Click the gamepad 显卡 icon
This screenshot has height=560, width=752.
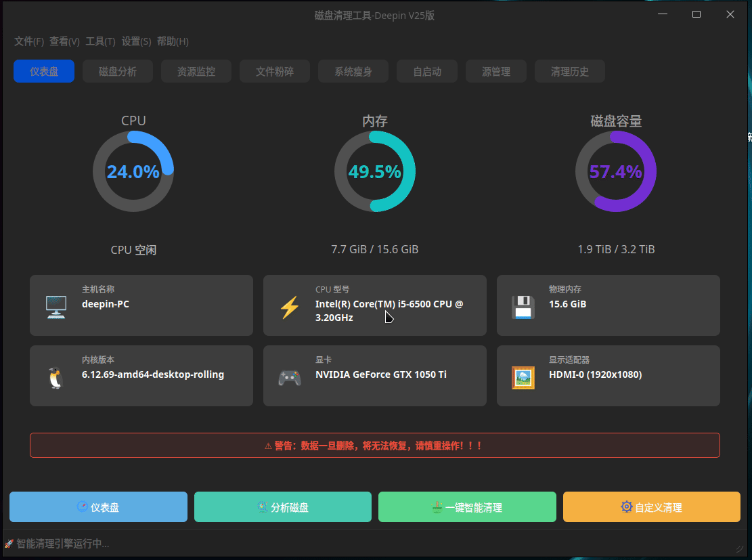[290, 378]
